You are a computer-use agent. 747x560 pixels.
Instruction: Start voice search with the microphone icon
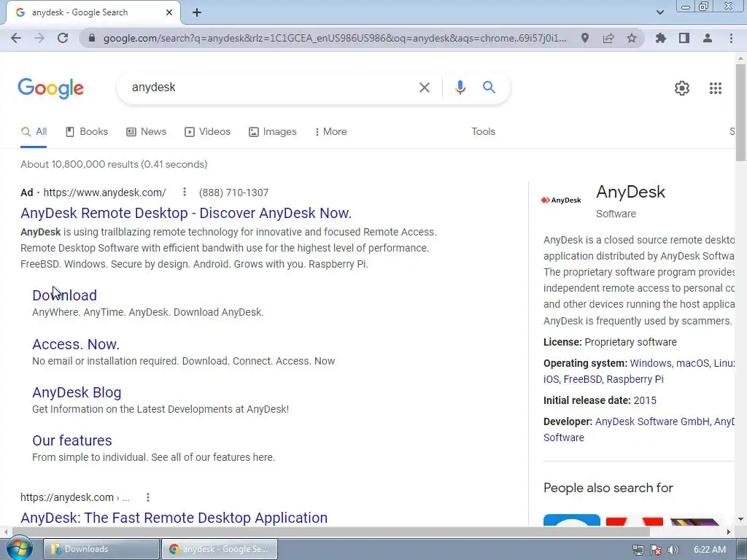click(x=460, y=87)
